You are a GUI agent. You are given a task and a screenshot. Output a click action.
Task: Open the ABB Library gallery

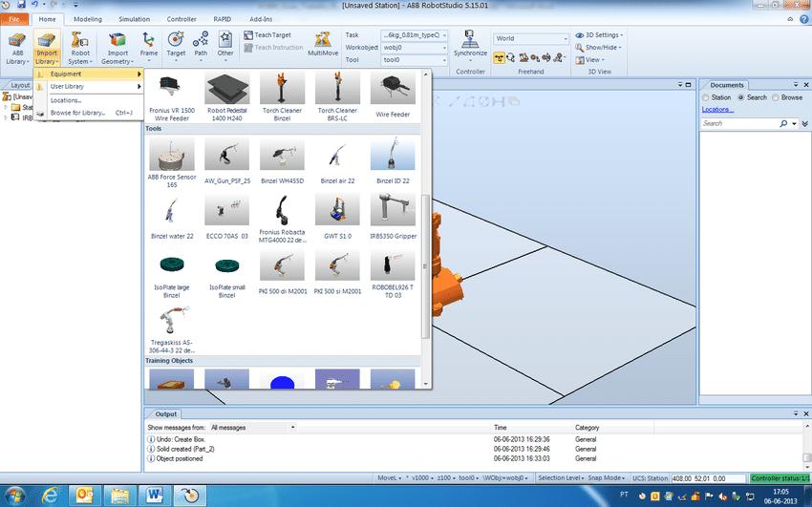point(17,48)
